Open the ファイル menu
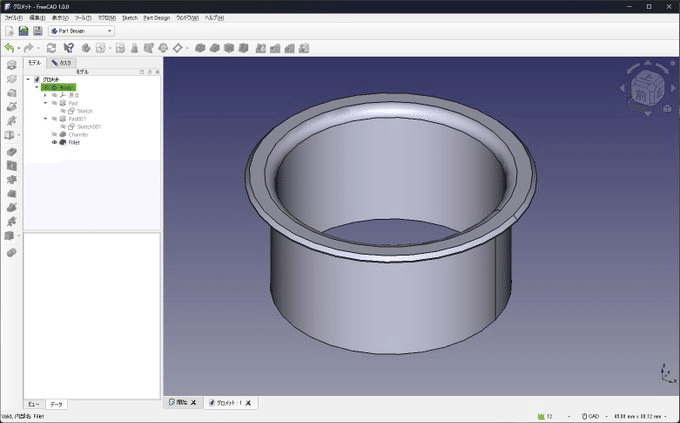This screenshot has height=423, width=680. click(x=13, y=18)
